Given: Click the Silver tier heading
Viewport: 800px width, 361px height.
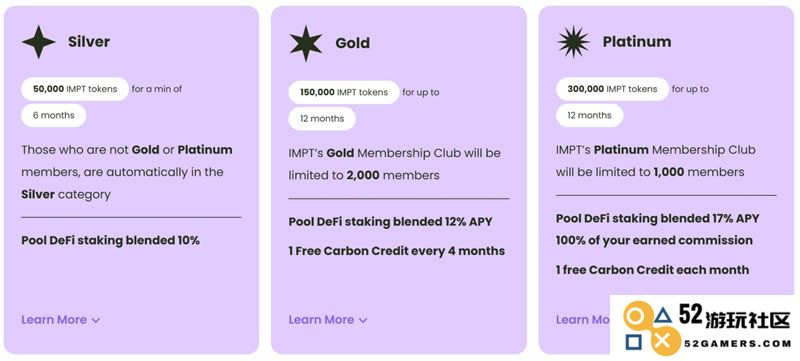Looking at the screenshot, I should [89, 41].
